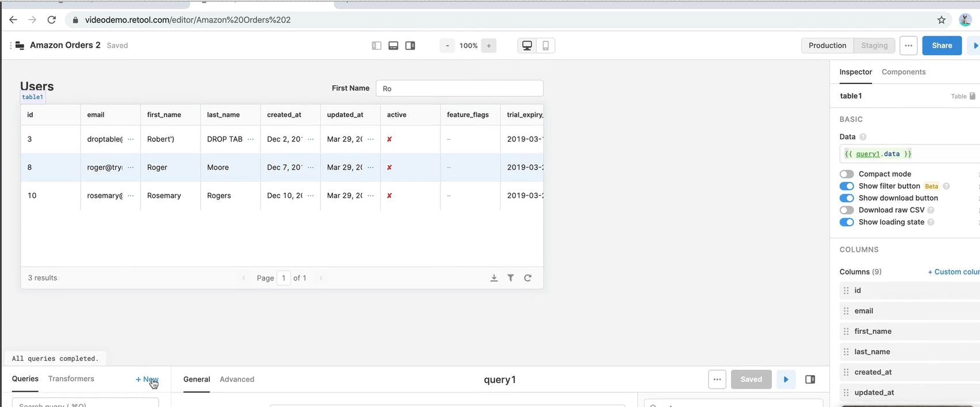
Task: Click the table page number field
Action: point(284,278)
